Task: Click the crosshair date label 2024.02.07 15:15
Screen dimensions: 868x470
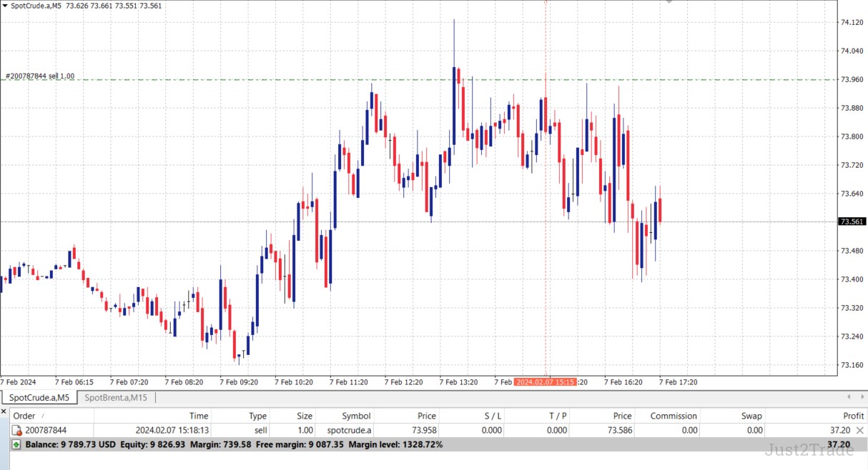Action: [545, 382]
